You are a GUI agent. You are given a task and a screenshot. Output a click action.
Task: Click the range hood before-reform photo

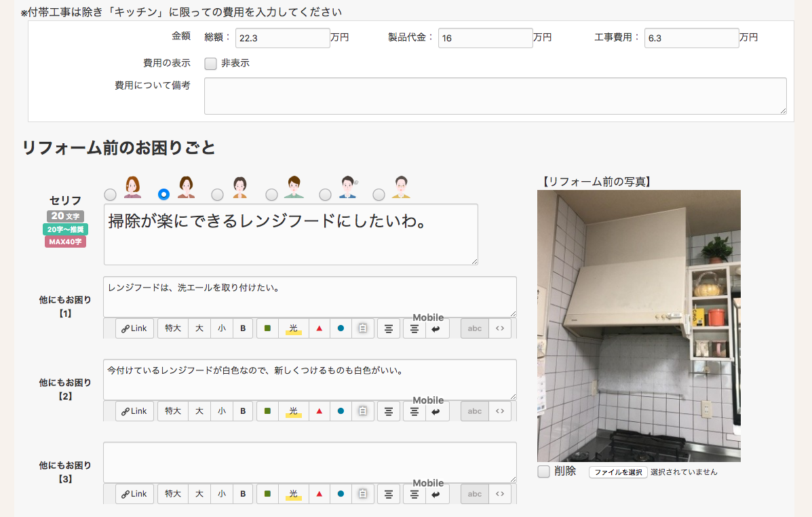638,326
